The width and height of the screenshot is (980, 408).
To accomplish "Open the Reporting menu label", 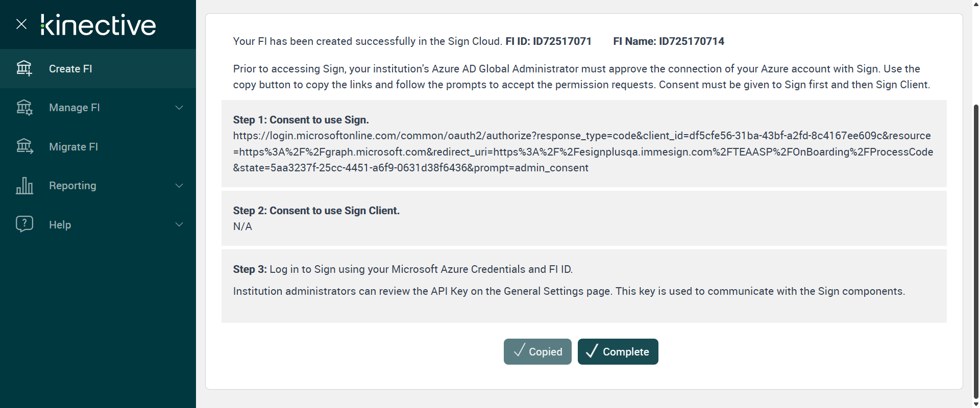I will click(x=72, y=186).
